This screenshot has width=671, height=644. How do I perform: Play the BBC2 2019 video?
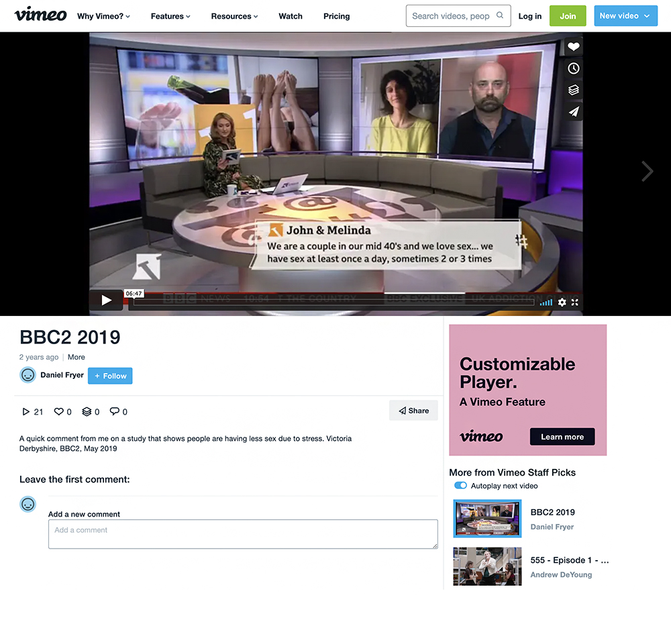point(106,301)
